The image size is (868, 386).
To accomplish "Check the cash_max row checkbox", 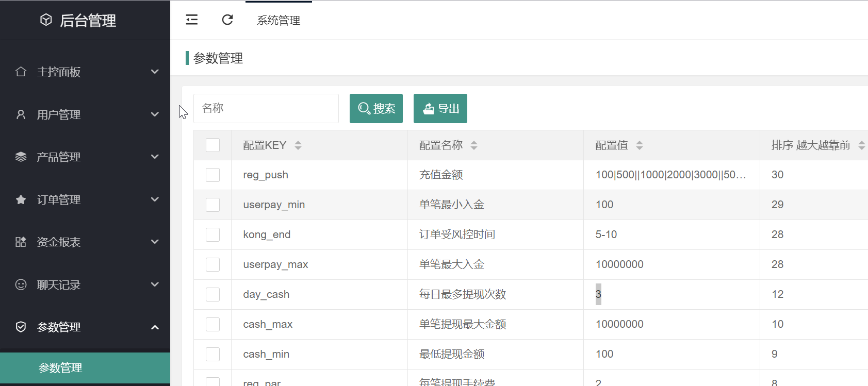I will coord(212,324).
